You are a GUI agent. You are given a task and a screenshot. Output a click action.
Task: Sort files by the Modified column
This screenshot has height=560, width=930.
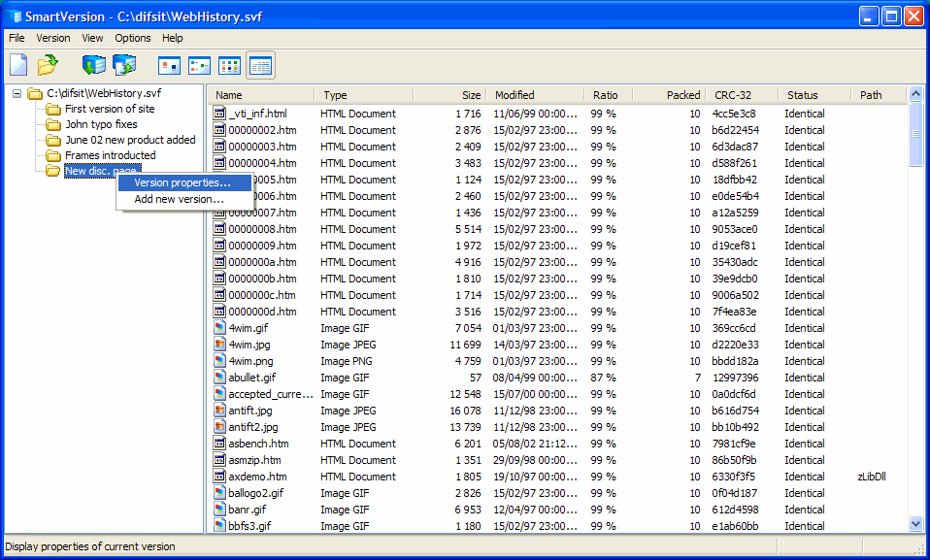coord(515,94)
